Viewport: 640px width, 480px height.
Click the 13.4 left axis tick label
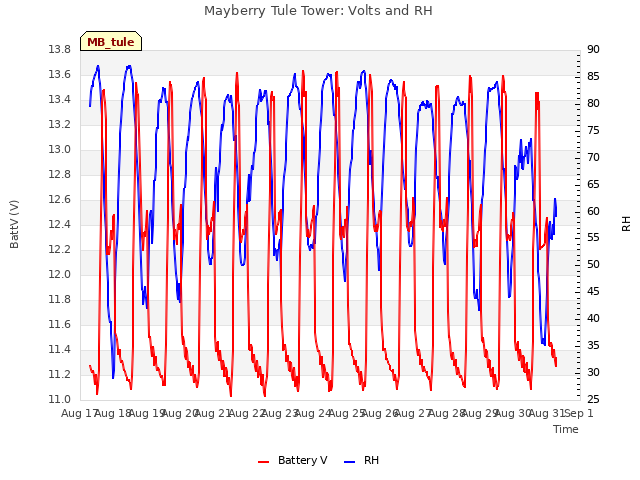(x=60, y=100)
